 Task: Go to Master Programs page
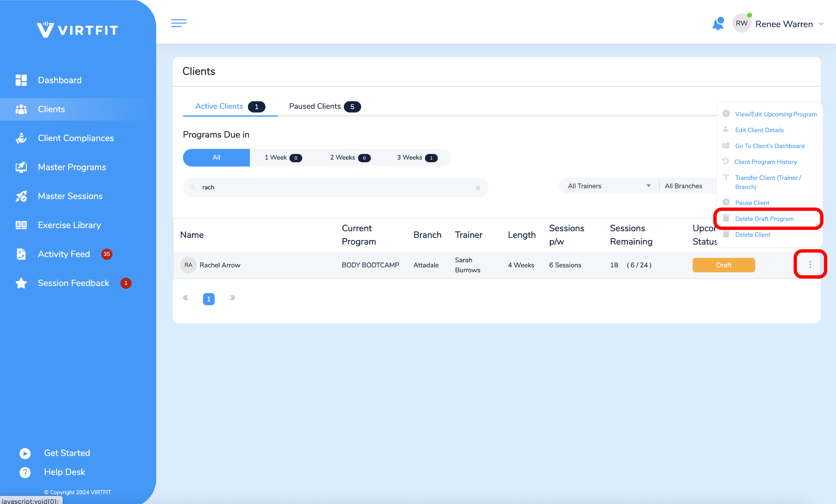coord(72,167)
